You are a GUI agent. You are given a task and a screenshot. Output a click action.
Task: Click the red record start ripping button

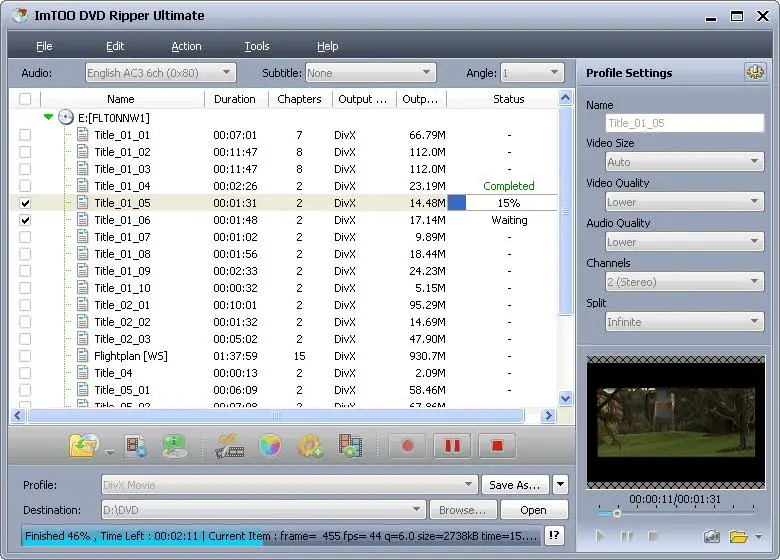[407, 446]
